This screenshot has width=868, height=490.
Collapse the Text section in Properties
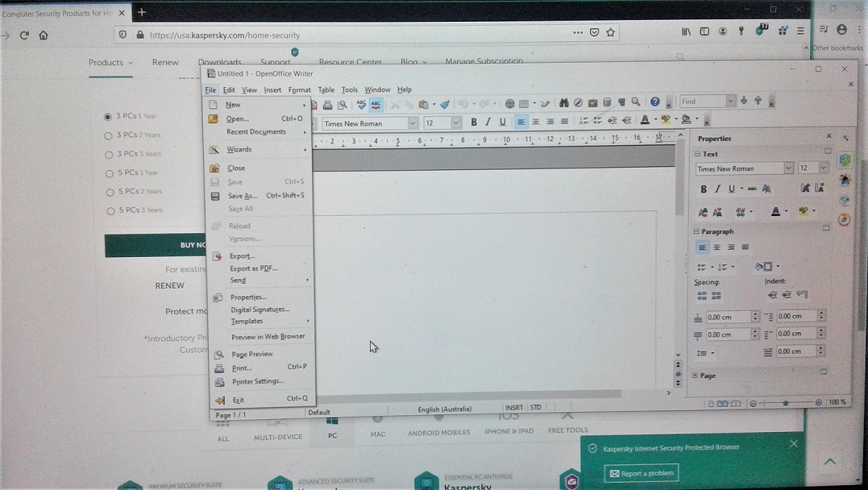pyautogui.click(x=697, y=154)
